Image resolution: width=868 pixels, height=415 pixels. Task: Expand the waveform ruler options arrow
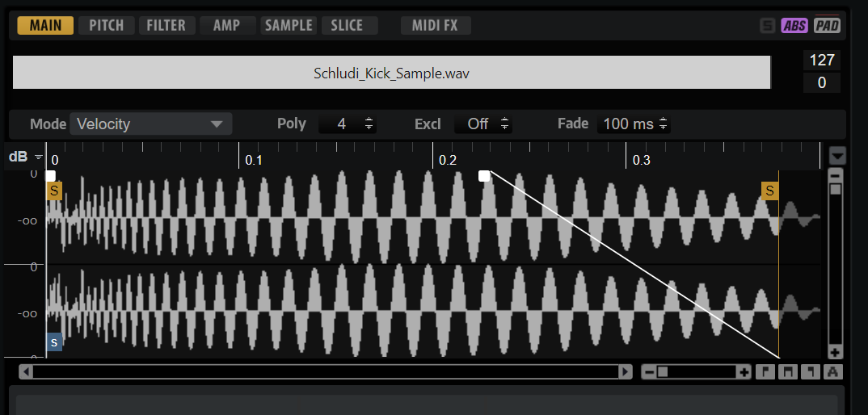tap(837, 156)
